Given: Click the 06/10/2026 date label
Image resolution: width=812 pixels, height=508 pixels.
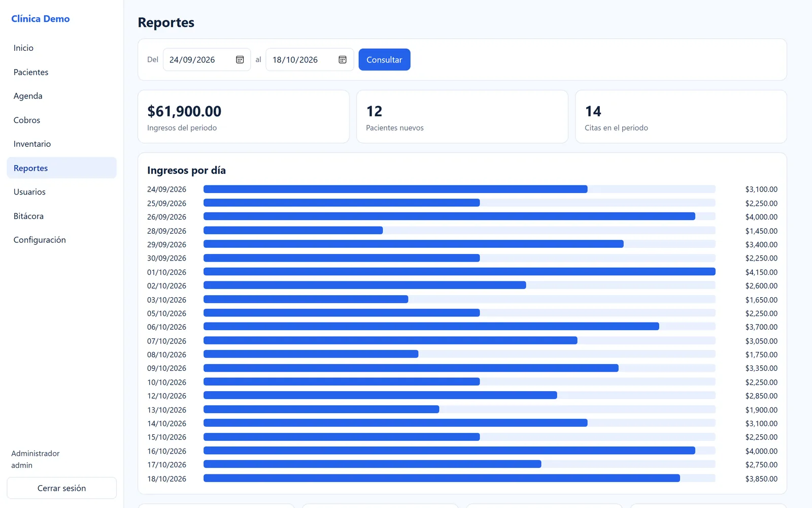Looking at the screenshot, I should (x=166, y=327).
